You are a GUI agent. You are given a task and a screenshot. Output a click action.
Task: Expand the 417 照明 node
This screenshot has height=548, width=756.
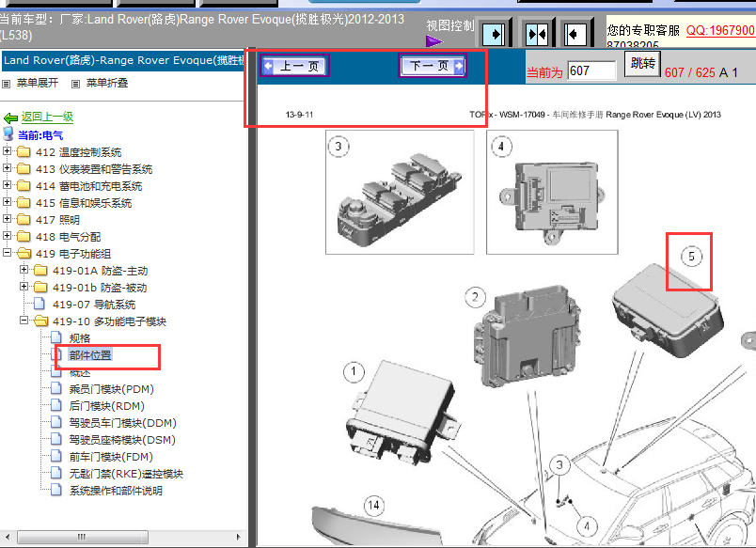pos(7,218)
